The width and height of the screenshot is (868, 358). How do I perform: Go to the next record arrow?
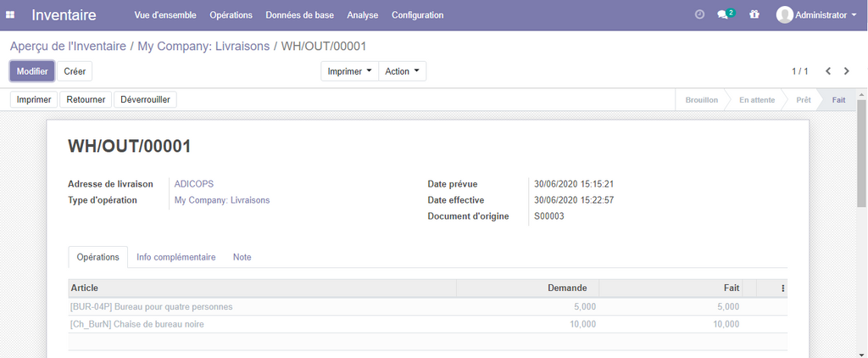[846, 71]
